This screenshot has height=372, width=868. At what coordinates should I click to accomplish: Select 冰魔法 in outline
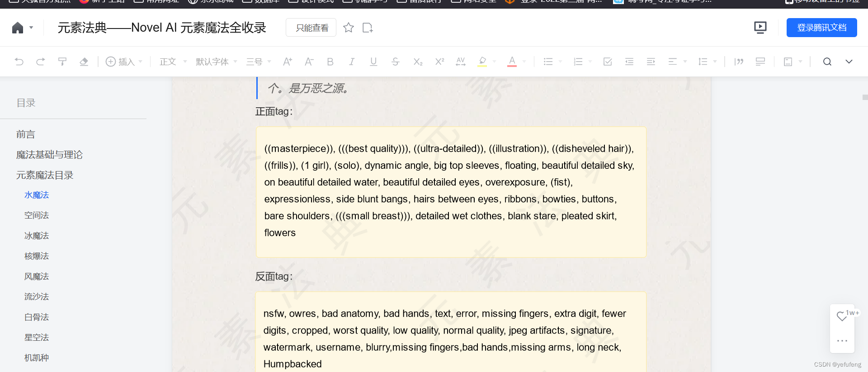tap(37, 236)
